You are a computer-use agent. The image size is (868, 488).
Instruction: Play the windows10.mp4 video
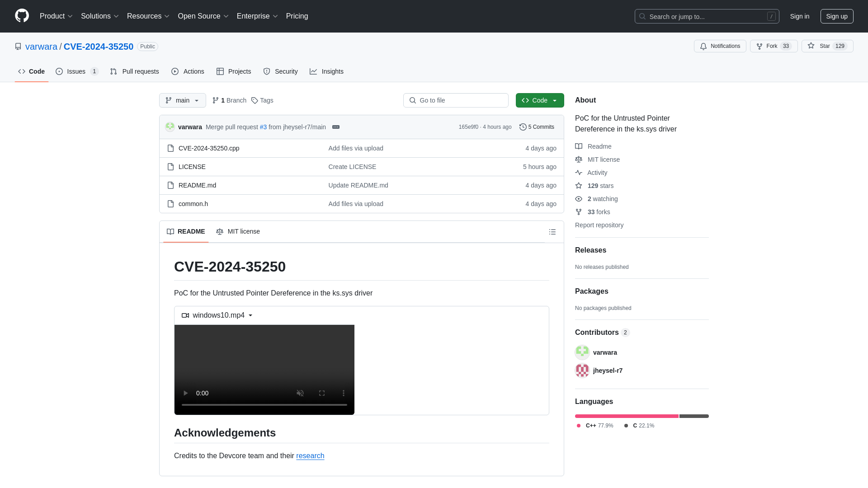pyautogui.click(x=185, y=393)
